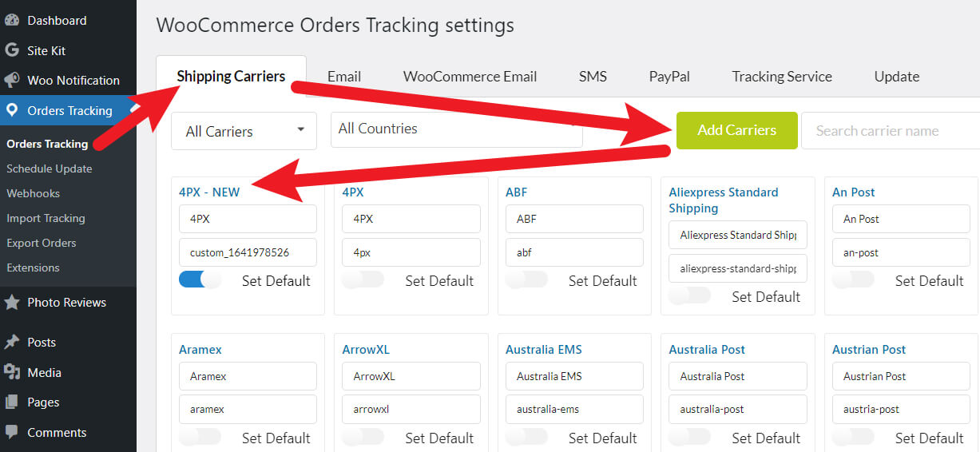Click the Woo Notification megaphone icon
The height and width of the screenshot is (452, 980).
[12, 80]
